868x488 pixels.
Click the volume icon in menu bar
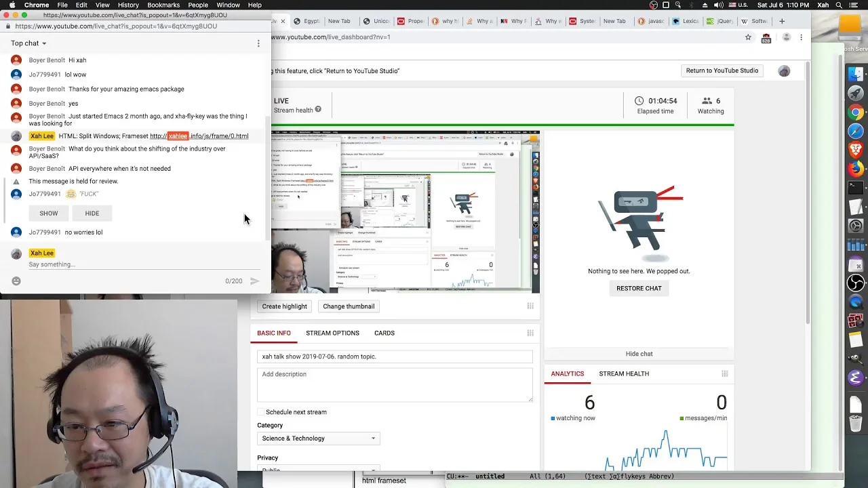[719, 5]
